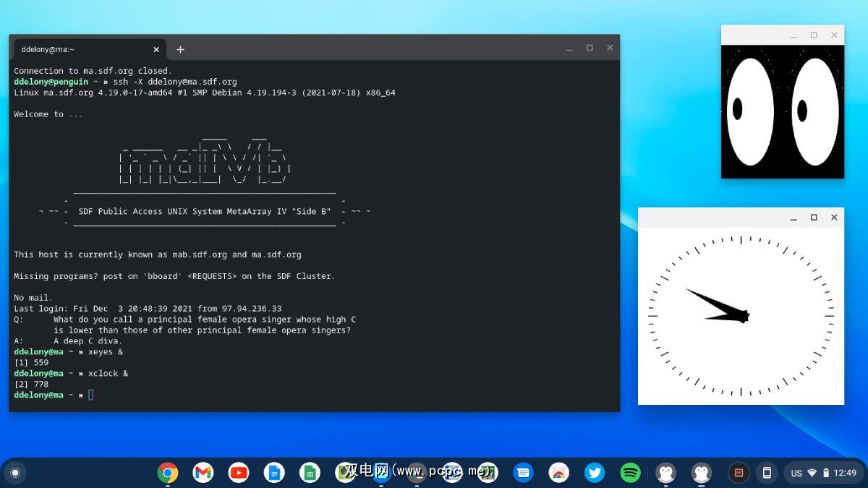868x488 pixels.
Task: Maximize the xclock window
Action: coord(814,218)
